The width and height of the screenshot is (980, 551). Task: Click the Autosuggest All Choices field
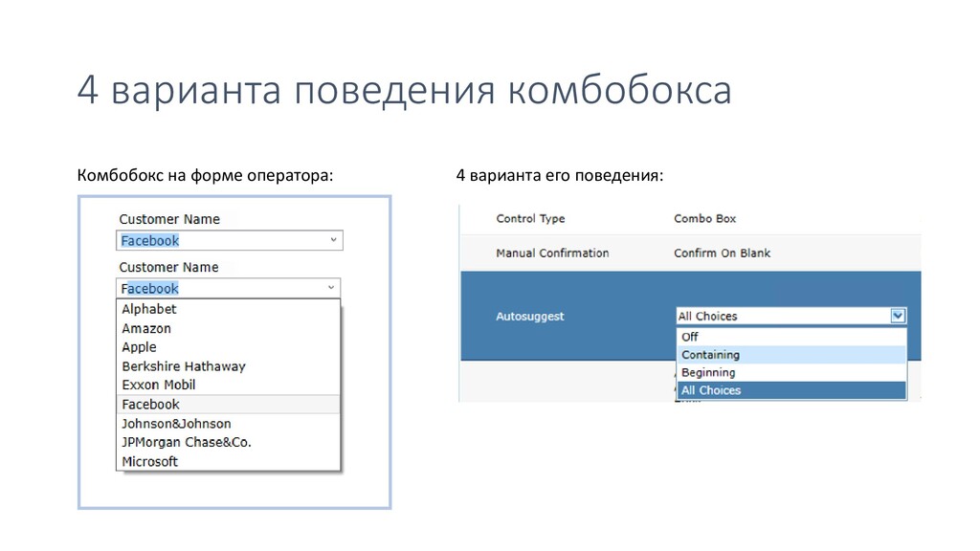tap(791, 316)
